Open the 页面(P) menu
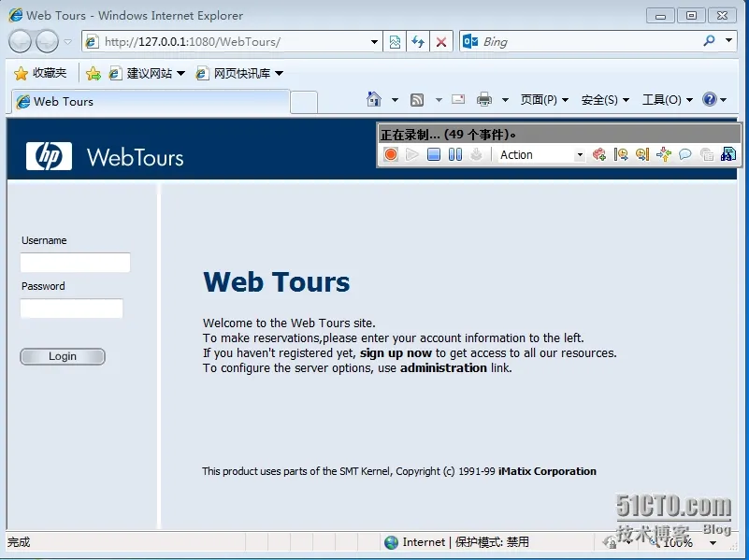This screenshot has width=749, height=560. (544, 100)
